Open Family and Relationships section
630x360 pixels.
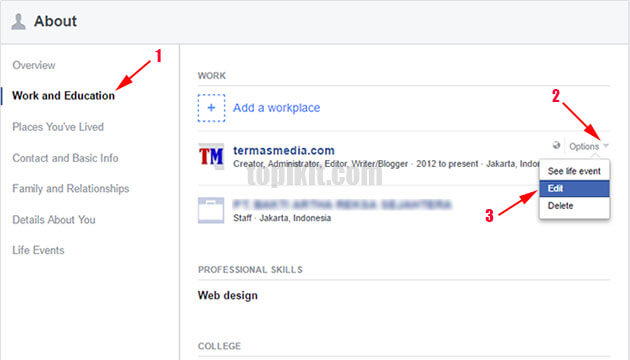pos(71,188)
